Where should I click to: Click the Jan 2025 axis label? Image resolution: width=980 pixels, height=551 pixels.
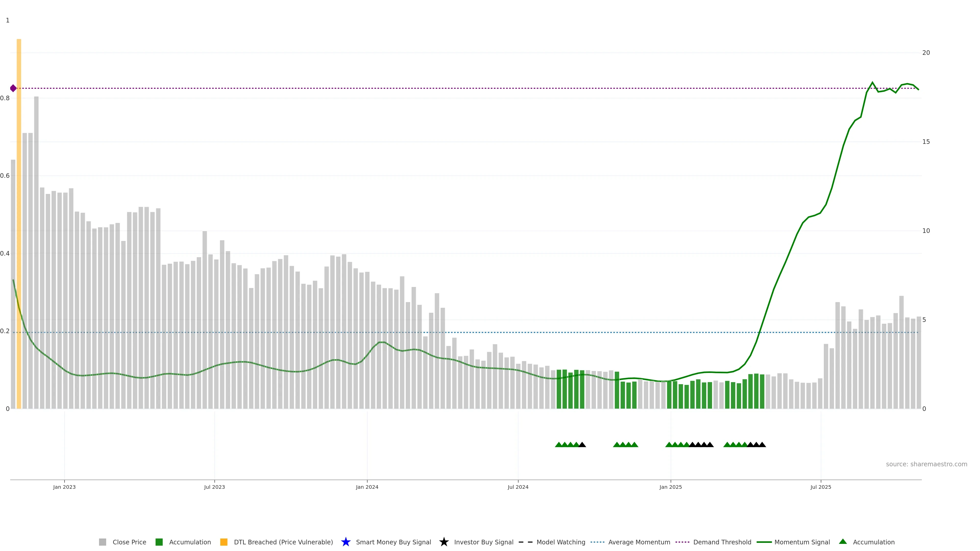[x=670, y=487]
